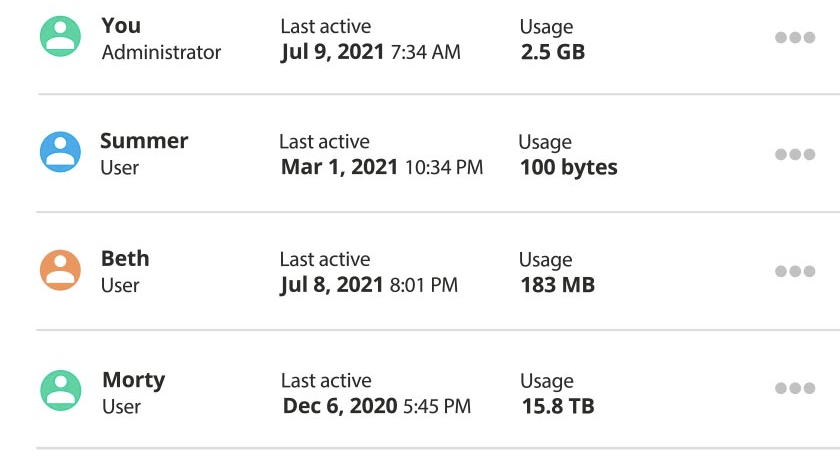The image size is (840, 473).
Task: Open Summer's three-dot options menu
Action: point(795,154)
